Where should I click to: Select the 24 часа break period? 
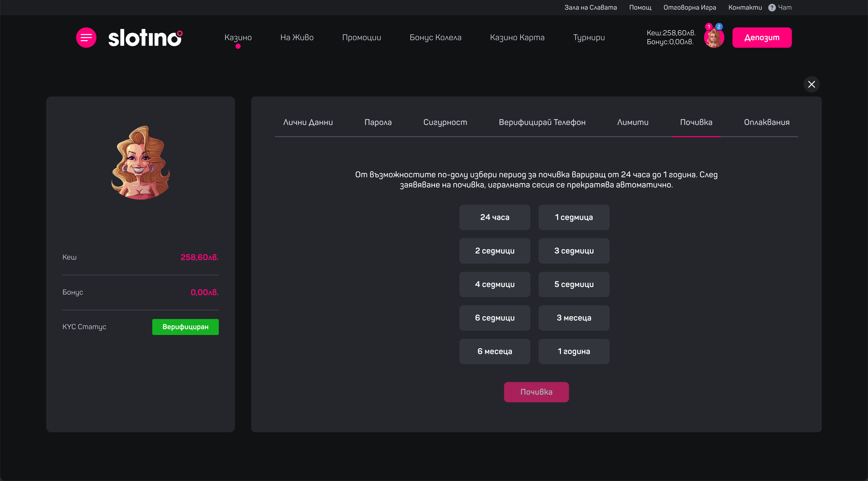pyautogui.click(x=494, y=217)
